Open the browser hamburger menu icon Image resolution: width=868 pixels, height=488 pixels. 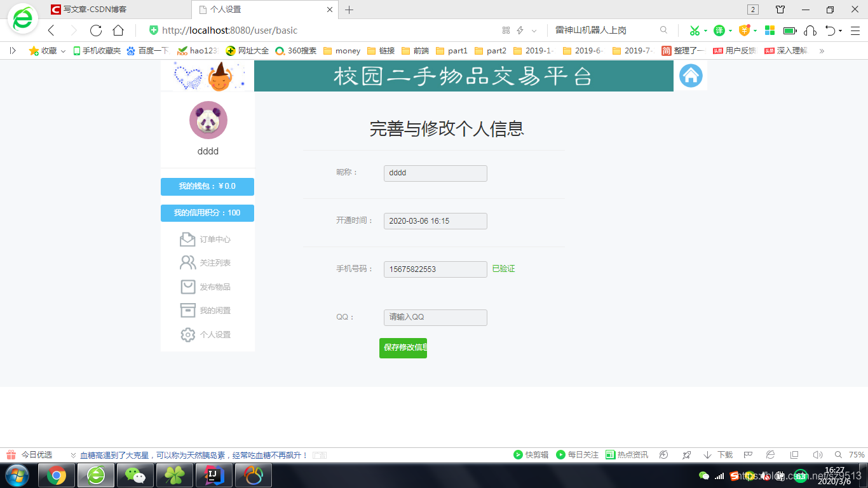coord(855,30)
